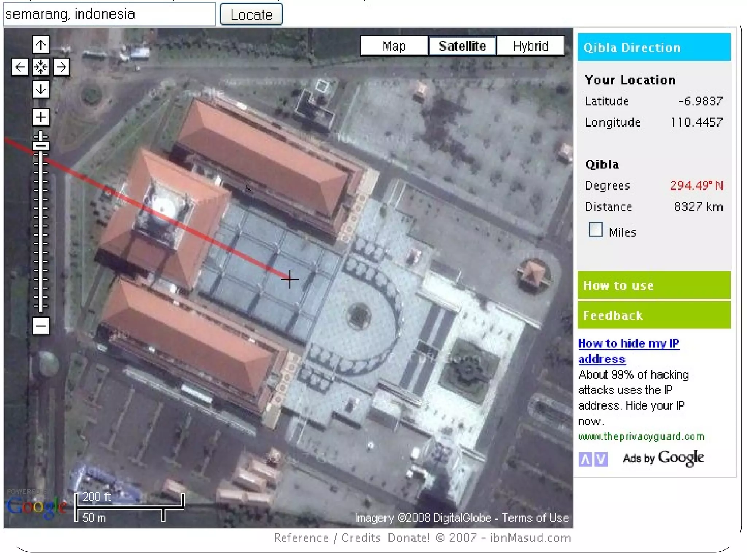Screen dimensions: 747x560
Task: Pan the map up with arrow
Action: [x=40, y=45]
